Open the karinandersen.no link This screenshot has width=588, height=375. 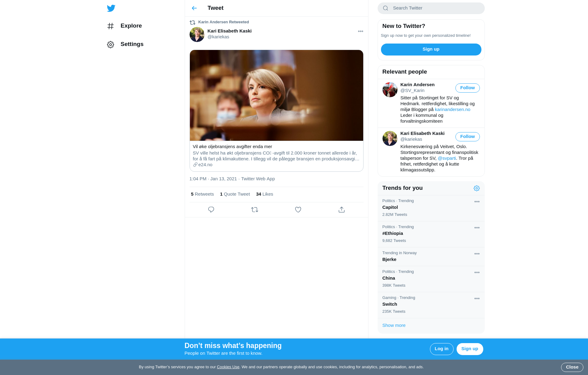tap(452, 109)
